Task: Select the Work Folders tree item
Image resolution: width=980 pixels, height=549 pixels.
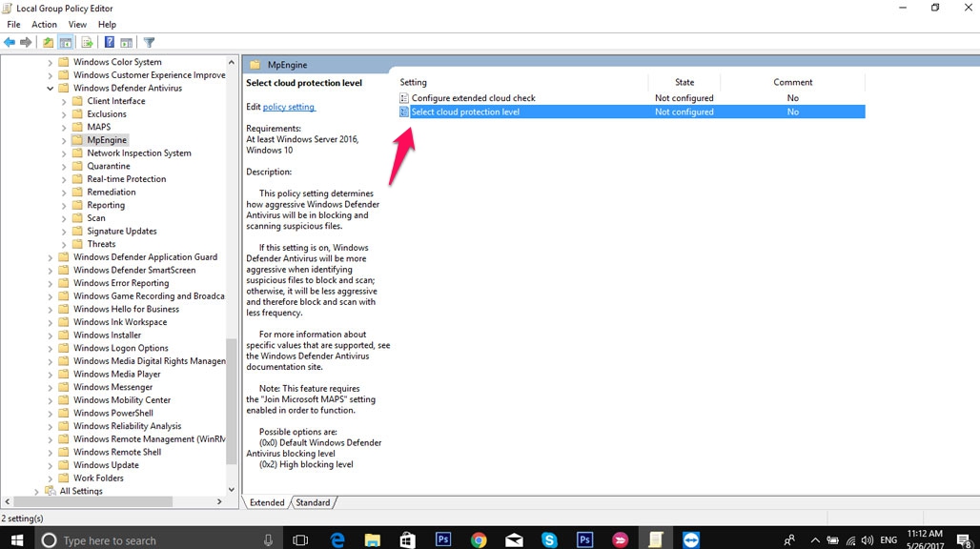Action: [x=98, y=478]
